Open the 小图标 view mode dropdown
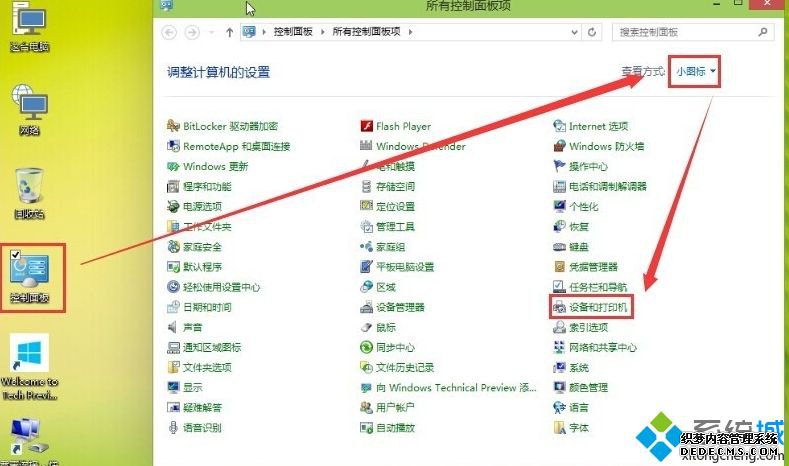Image resolution: width=789 pixels, height=466 pixels. click(x=695, y=71)
